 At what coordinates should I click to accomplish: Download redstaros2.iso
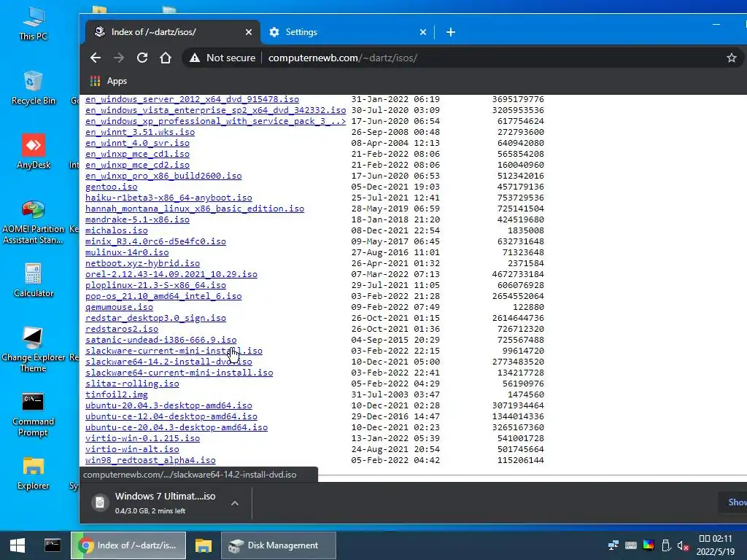tap(122, 329)
